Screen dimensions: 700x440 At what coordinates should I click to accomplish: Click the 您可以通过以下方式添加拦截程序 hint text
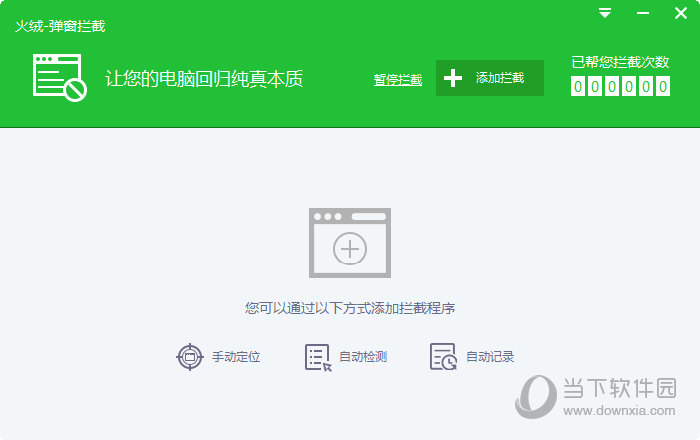click(350, 308)
